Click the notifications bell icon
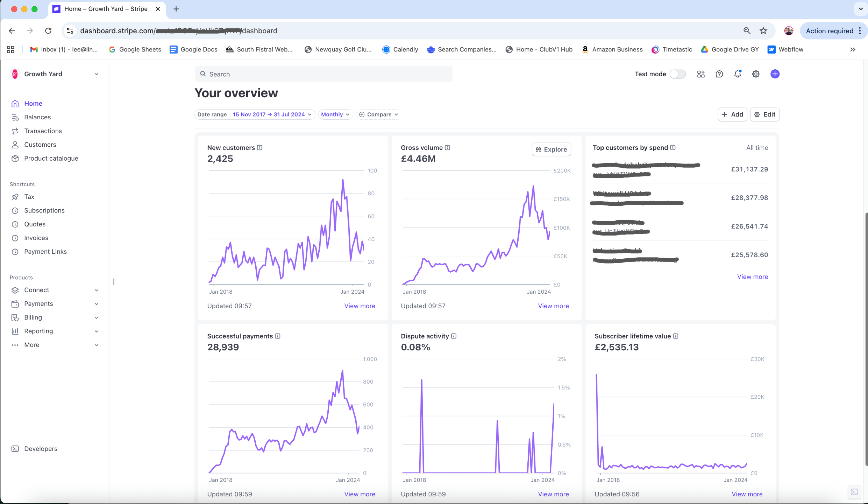 (x=737, y=74)
